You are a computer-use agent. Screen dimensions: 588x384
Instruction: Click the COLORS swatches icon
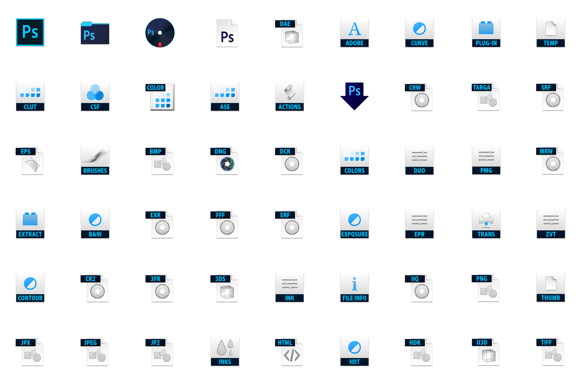(354, 160)
